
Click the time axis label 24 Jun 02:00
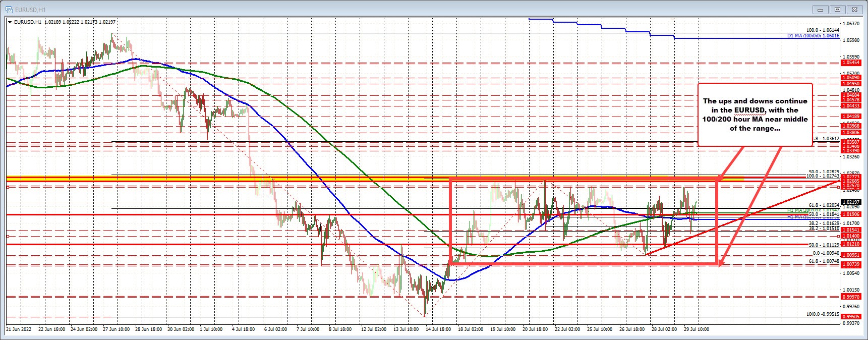[84, 329]
